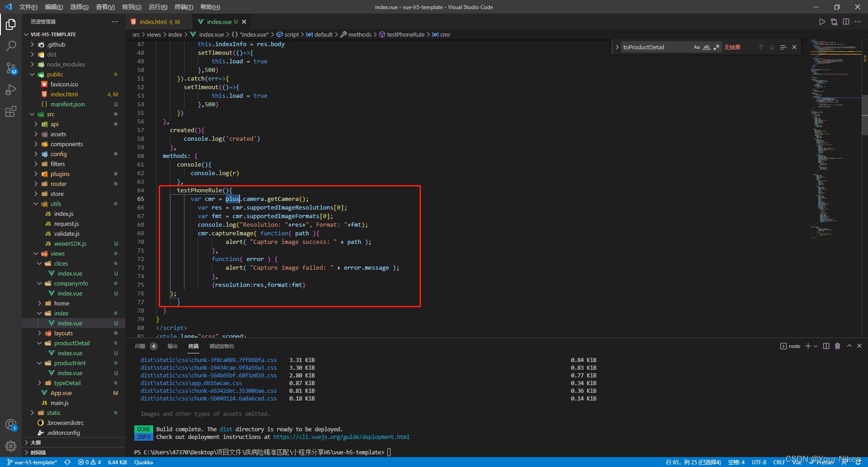Click the sync changes icon in status bar
Screen dimensions: 868x467
click(x=67, y=462)
